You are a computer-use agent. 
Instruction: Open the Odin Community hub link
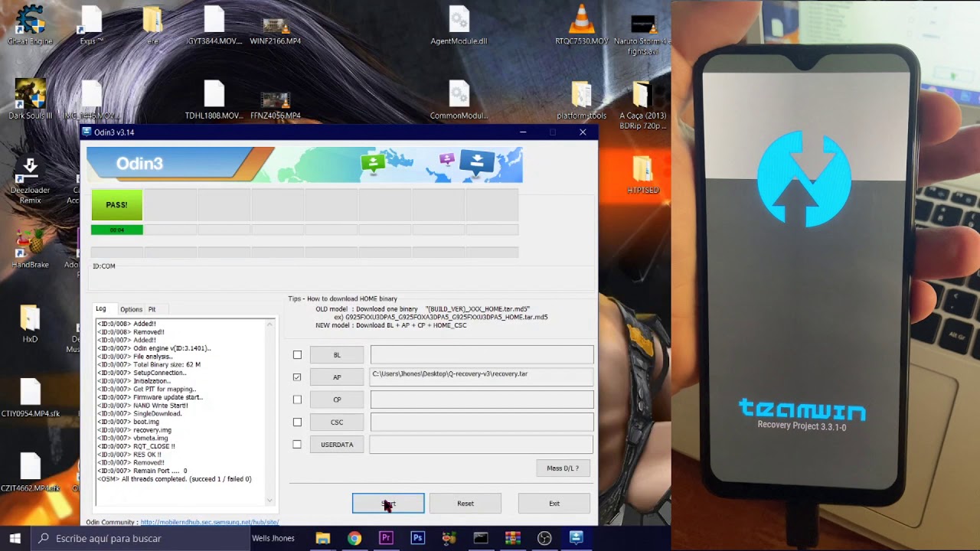pos(210,522)
